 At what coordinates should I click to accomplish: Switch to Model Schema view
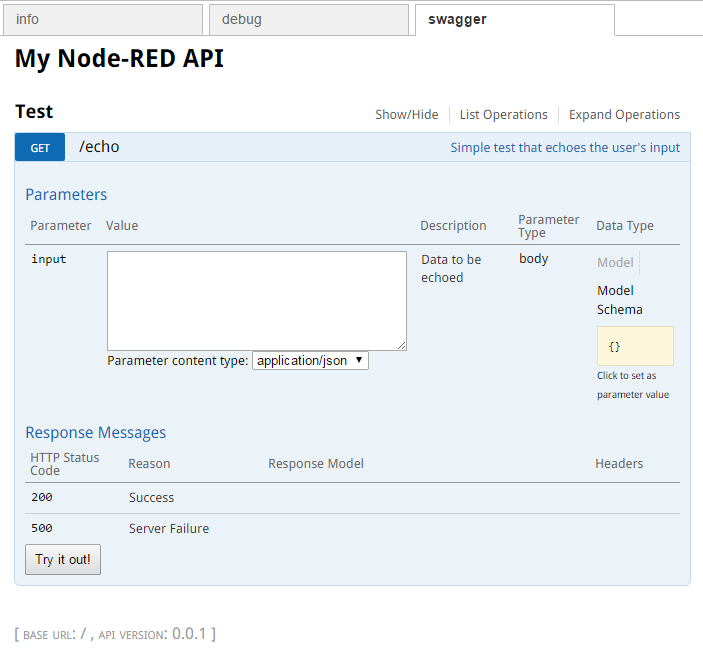click(x=619, y=300)
